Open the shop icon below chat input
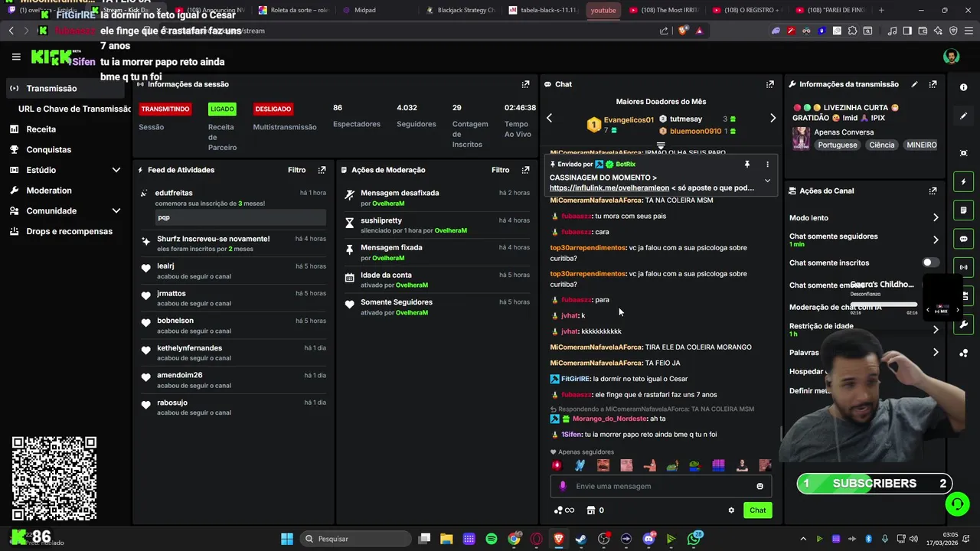Viewport: 980px width, 551px height. point(590,510)
